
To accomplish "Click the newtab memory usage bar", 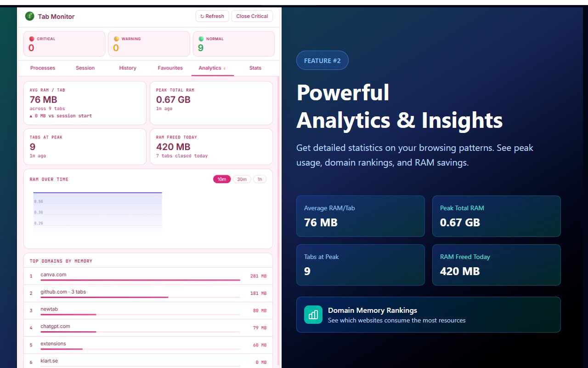I will [x=140, y=314].
